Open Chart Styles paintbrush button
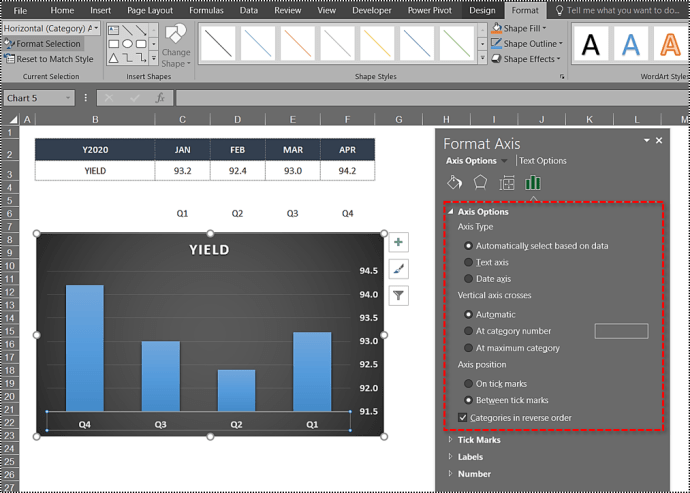690x493 pixels. click(399, 269)
